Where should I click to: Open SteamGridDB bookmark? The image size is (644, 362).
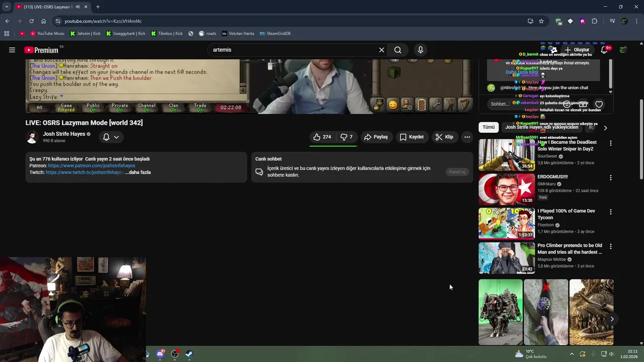tap(275, 34)
